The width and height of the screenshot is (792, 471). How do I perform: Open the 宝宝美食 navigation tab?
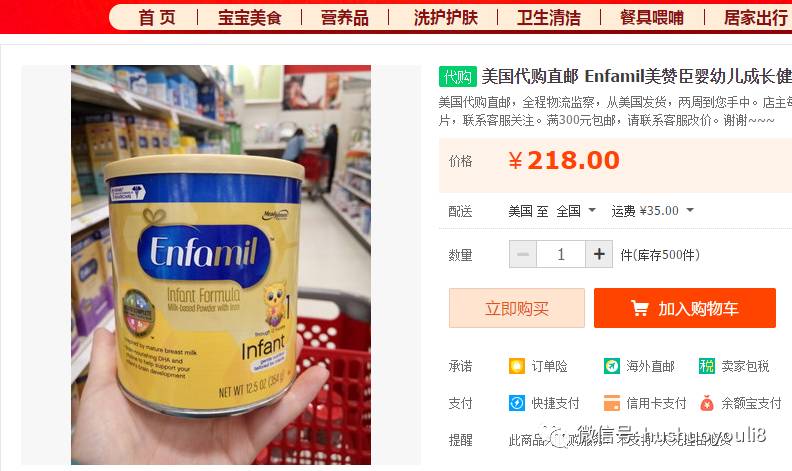click(x=250, y=18)
